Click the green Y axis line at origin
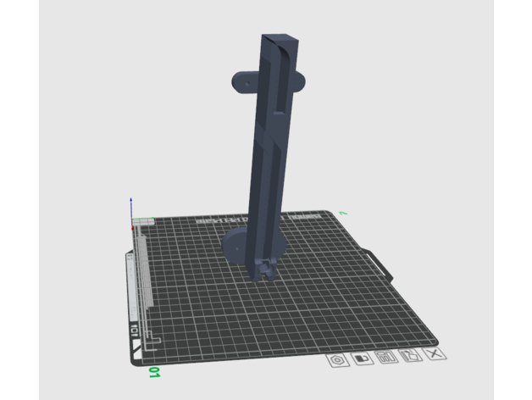Viewport: 532px width, 400px height. tap(142, 220)
